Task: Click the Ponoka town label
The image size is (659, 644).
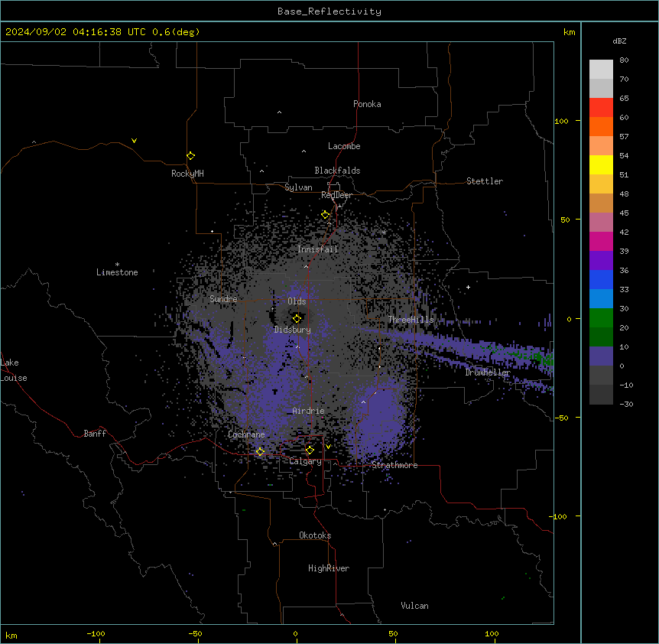Action: click(x=367, y=104)
